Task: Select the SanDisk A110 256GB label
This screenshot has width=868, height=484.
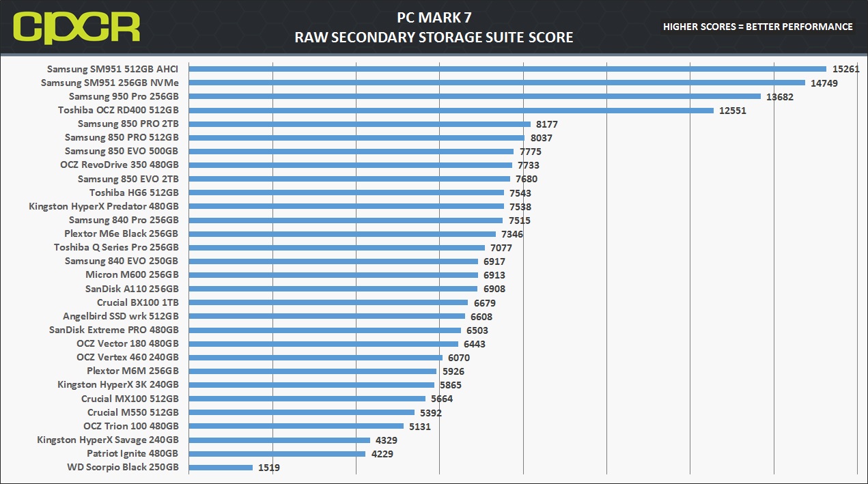Action: pos(132,289)
